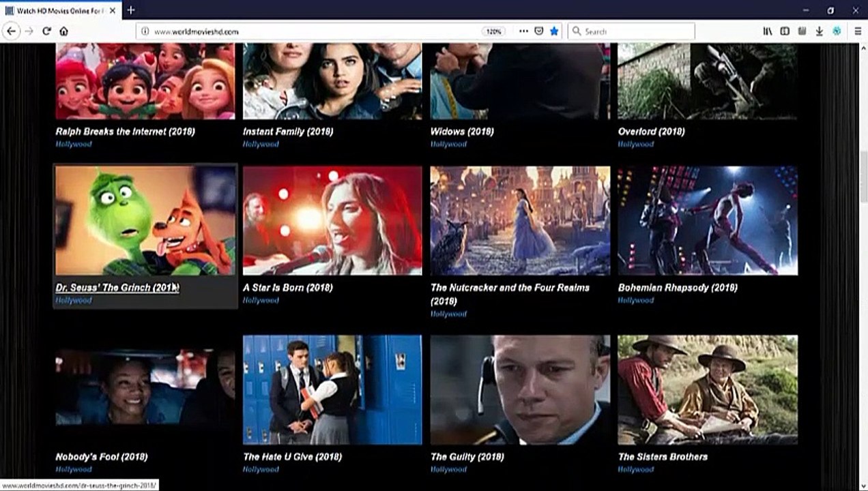Click Hollywood tag under The Guilty
This screenshot has height=491, width=868.
point(448,469)
